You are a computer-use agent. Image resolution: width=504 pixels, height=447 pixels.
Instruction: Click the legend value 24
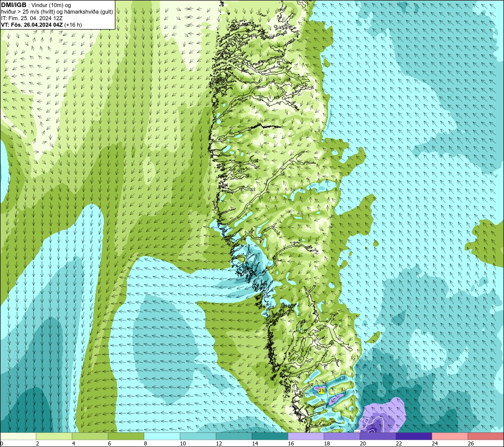tap(435, 443)
